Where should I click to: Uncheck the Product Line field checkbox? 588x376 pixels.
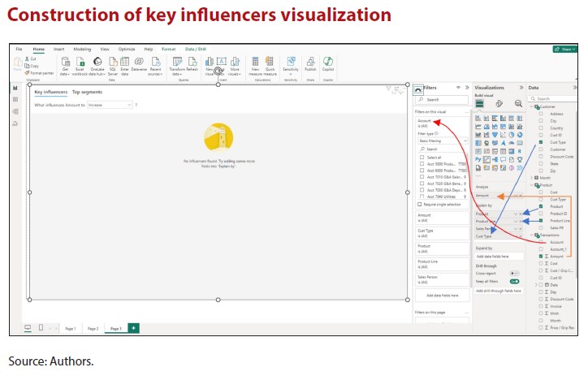[x=541, y=220]
